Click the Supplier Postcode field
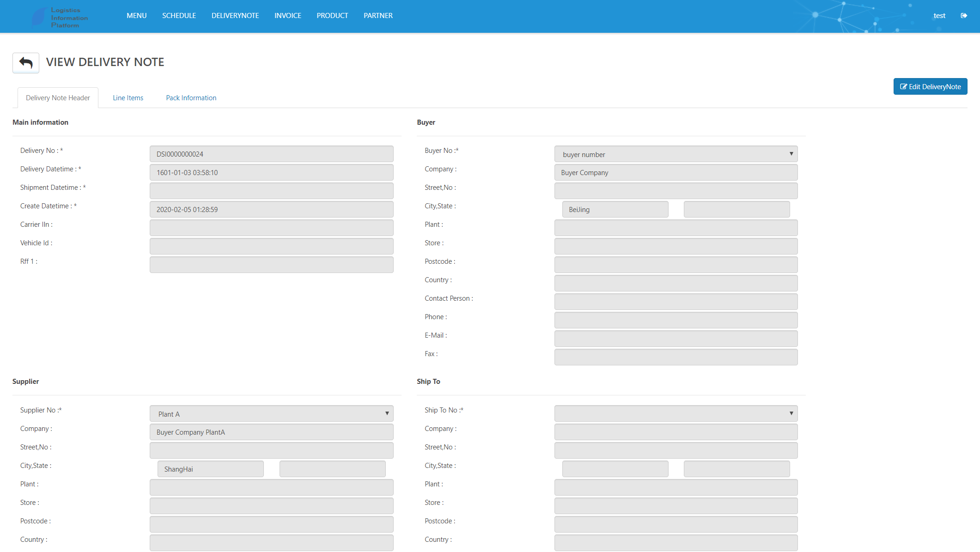This screenshot has height=552, width=980. pyautogui.click(x=272, y=525)
